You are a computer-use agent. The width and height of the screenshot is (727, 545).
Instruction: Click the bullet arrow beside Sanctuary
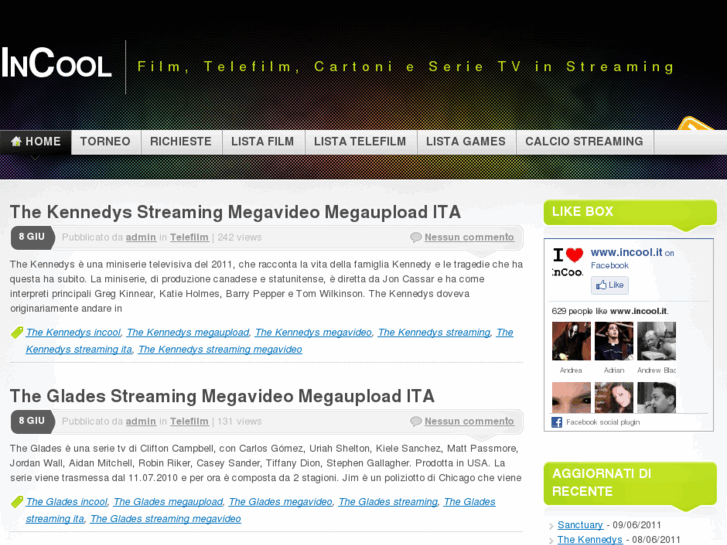click(551, 526)
